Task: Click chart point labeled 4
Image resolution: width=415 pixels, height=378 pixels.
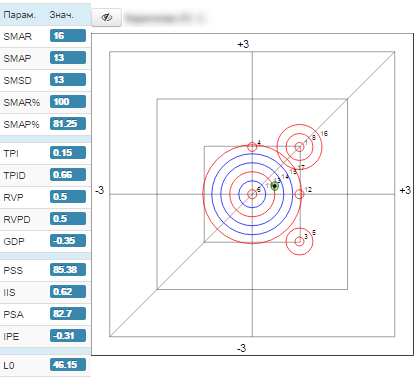Action: point(252,147)
